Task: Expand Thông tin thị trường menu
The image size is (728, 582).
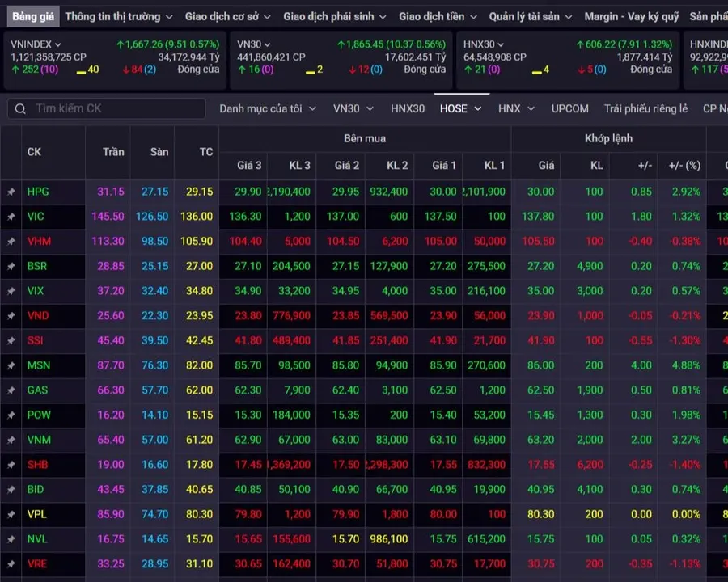Action: (x=119, y=17)
